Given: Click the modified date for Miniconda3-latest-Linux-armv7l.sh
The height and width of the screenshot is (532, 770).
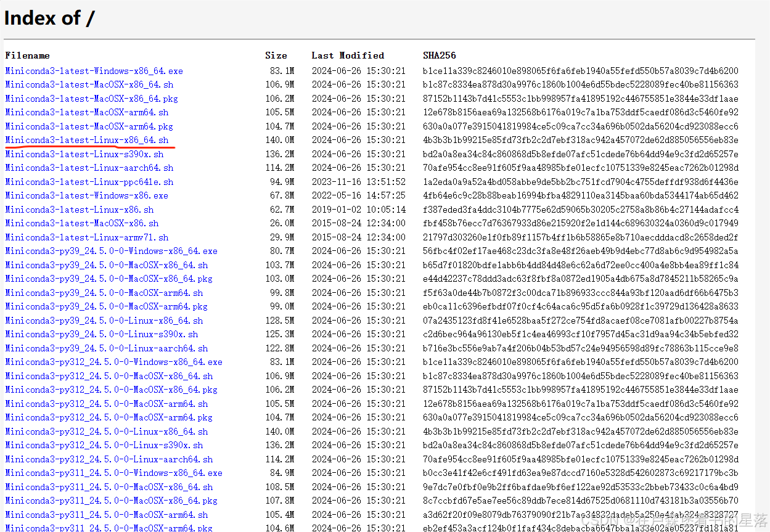Looking at the screenshot, I should (359, 237).
